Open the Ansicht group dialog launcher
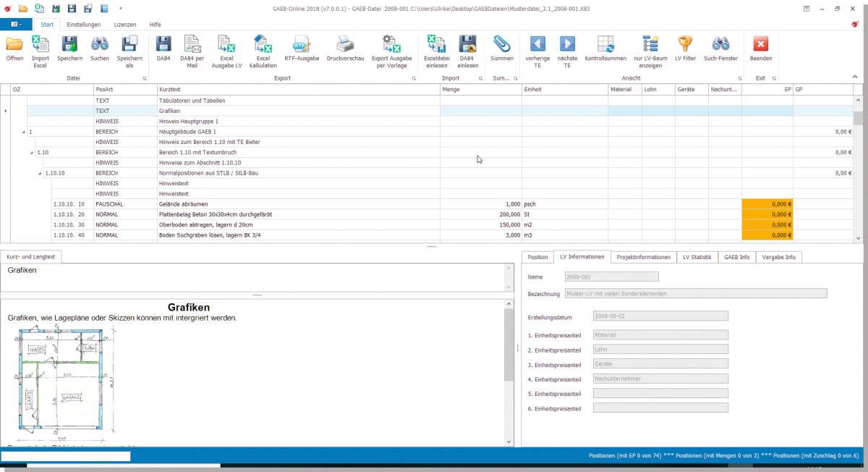This screenshot has width=868, height=472. click(x=741, y=78)
